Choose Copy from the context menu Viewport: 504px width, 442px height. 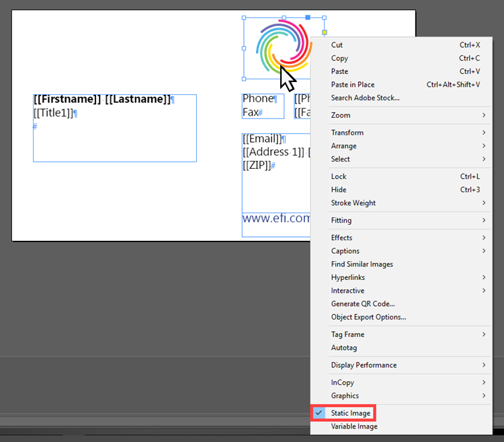point(339,59)
